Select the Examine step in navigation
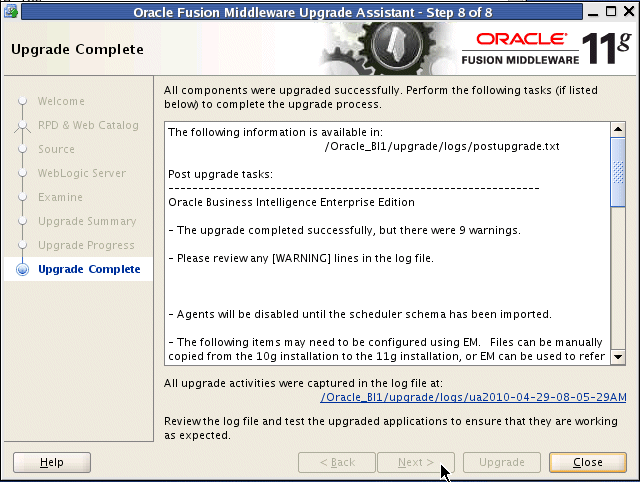 tap(60, 197)
